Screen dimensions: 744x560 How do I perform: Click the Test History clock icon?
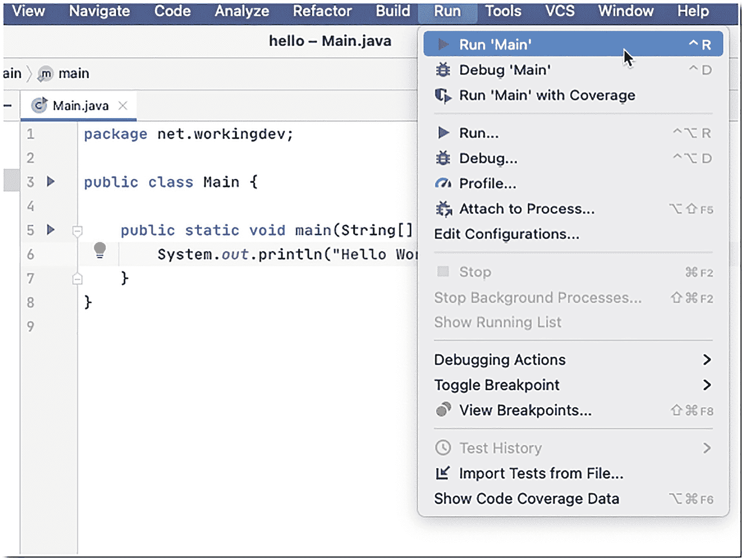(443, 448)
